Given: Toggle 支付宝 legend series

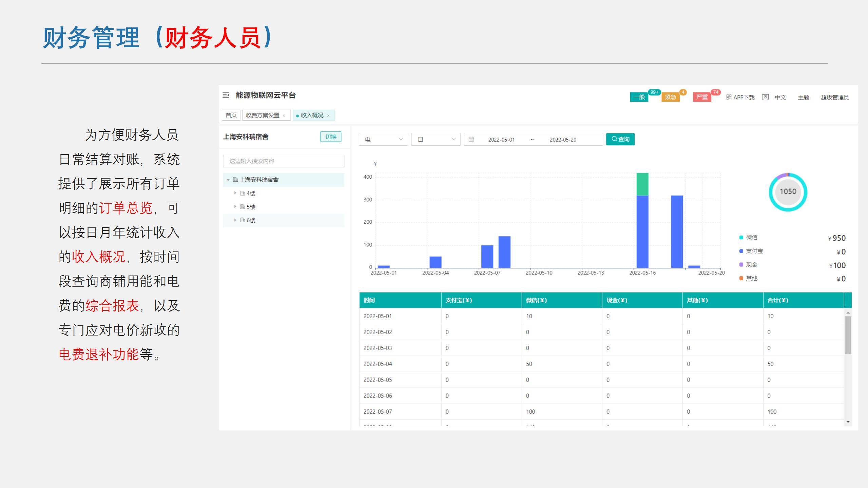Looking at the screenshot, I should (x=754, y=251).
